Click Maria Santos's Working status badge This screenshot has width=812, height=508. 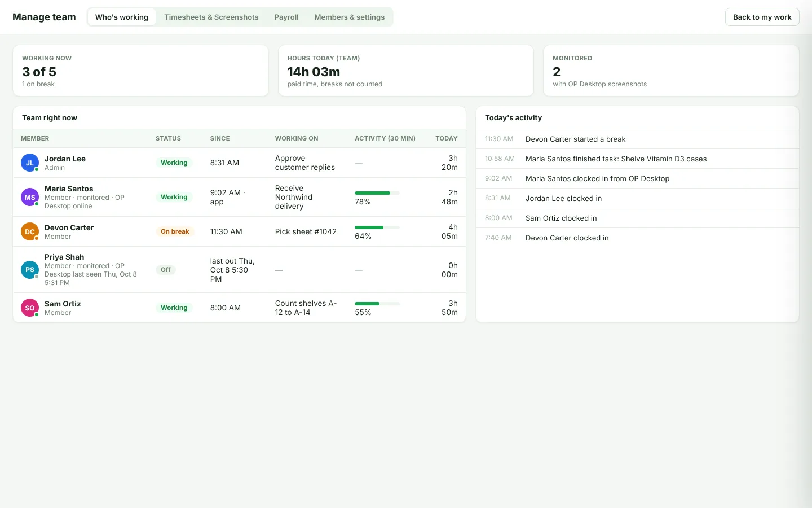[174, 197]
